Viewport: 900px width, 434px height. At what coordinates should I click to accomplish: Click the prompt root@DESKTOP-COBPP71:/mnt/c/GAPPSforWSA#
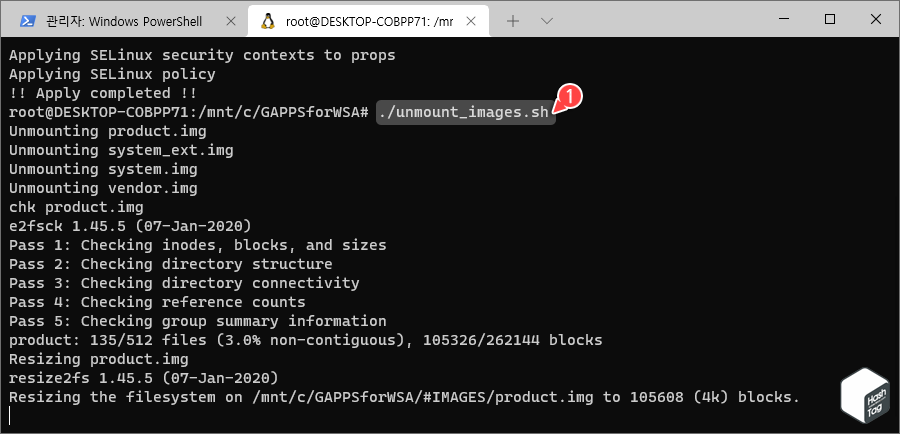pyautogui.click(x=188, y=113)
